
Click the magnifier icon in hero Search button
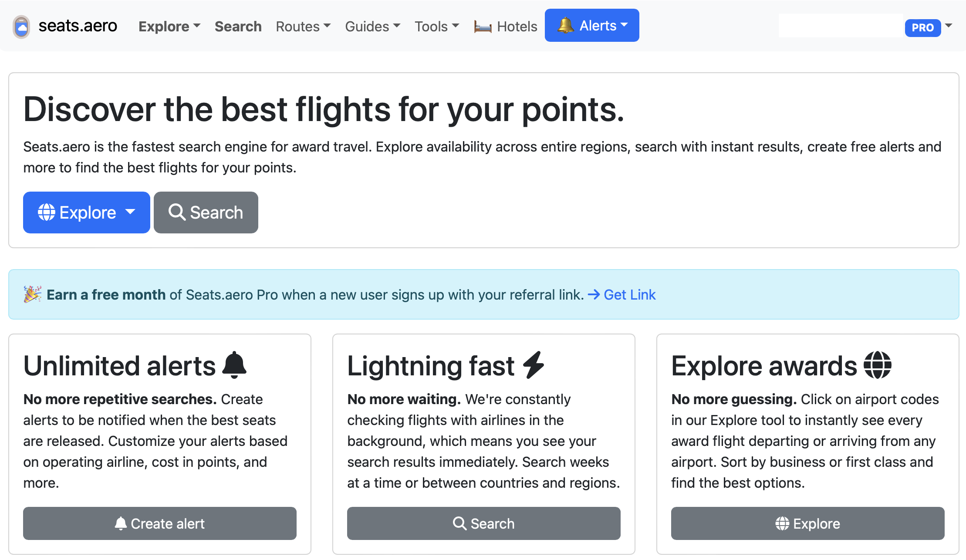point(177,213)
